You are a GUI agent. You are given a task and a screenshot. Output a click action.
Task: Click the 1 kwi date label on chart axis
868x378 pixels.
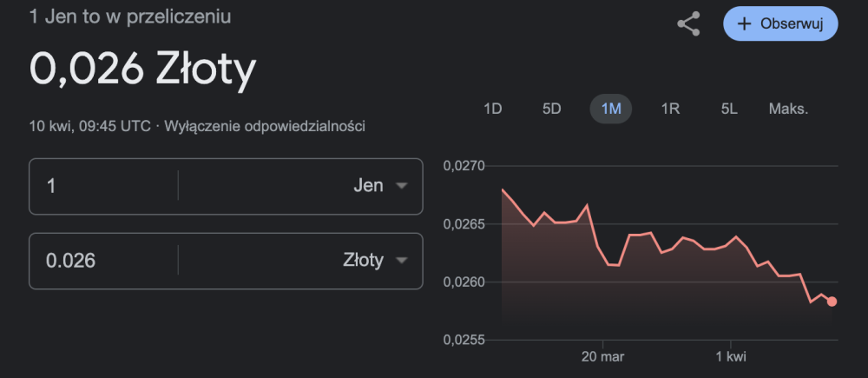pos(731,357)
